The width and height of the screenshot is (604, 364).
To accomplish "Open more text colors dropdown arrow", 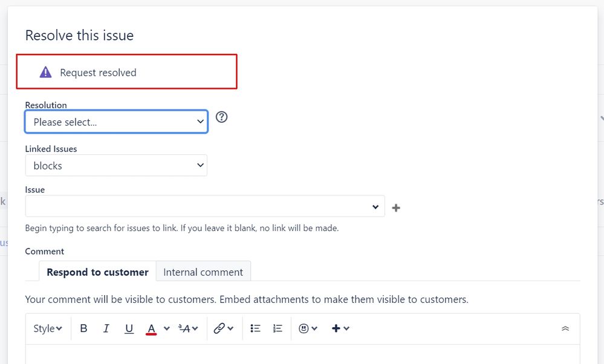I will (166, 328).
